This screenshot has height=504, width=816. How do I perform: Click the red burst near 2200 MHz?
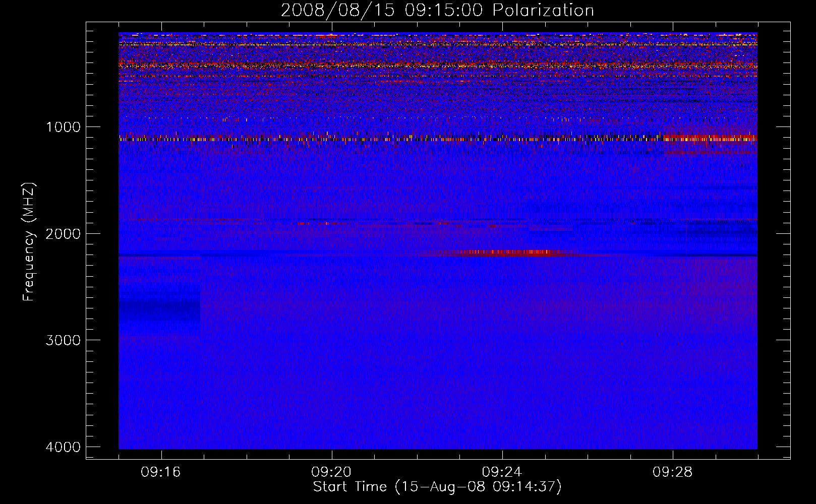pyautogui.click(x=509, y=253)
